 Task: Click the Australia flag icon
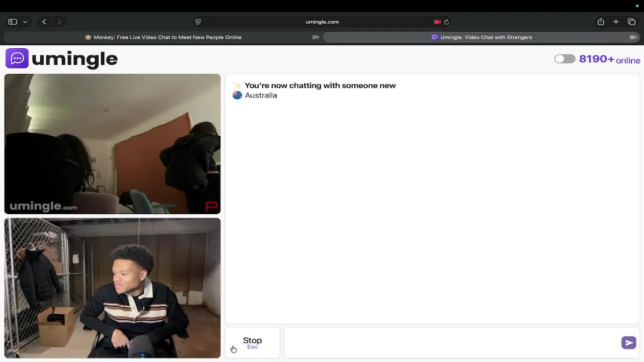pos(237,95)
